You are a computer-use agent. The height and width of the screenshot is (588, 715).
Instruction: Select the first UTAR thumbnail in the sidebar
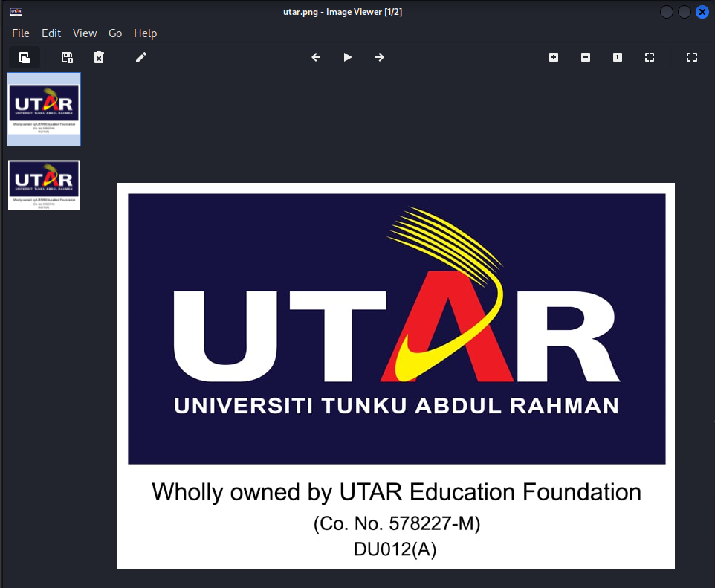[44, 109]
